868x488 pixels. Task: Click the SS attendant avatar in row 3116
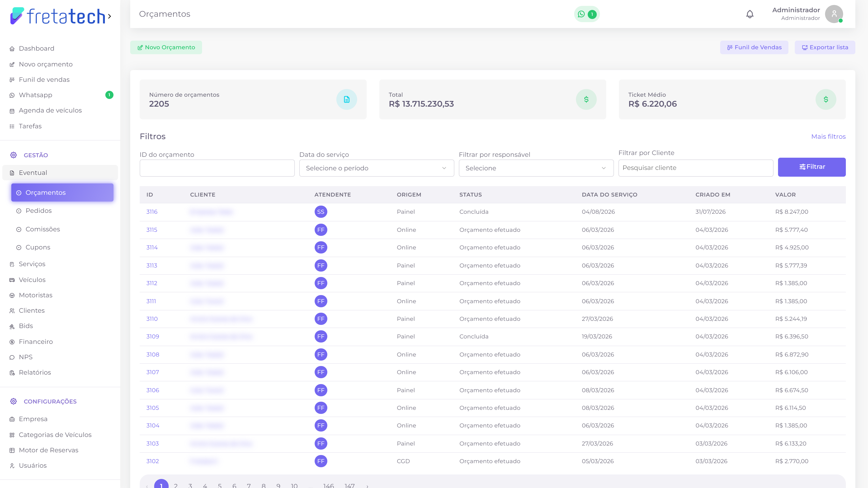[321, 212]
